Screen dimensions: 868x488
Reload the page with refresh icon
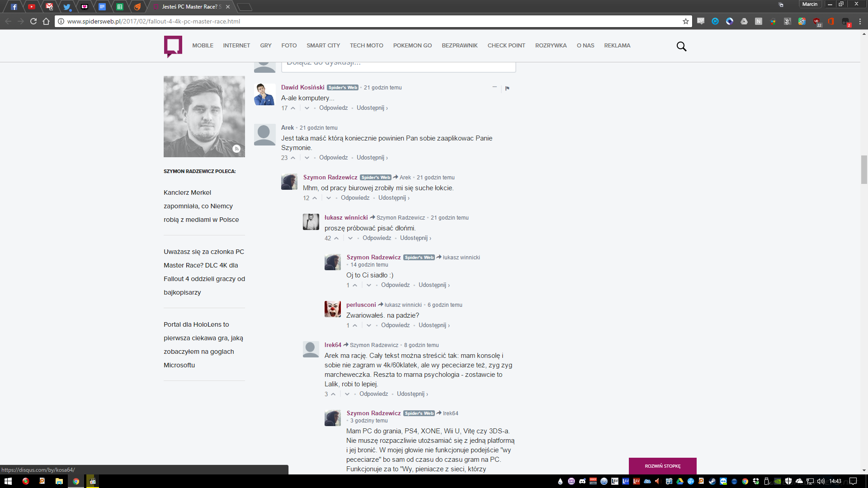[x=33, y=21]
